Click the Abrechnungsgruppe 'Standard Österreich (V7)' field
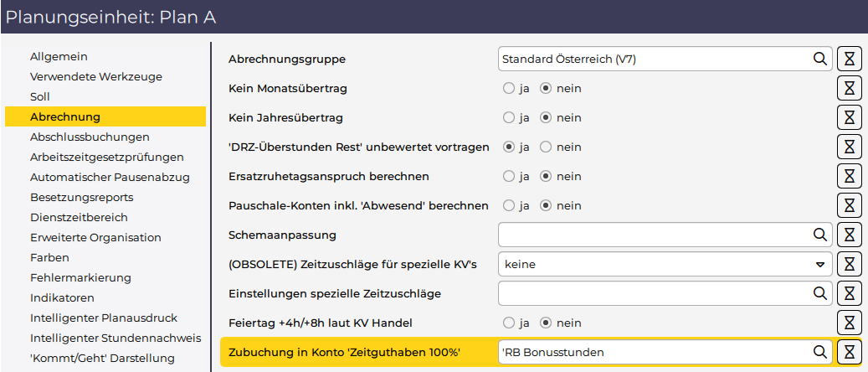Image resolution: width=868 pixels, height=372 pixels. [653, 59]
